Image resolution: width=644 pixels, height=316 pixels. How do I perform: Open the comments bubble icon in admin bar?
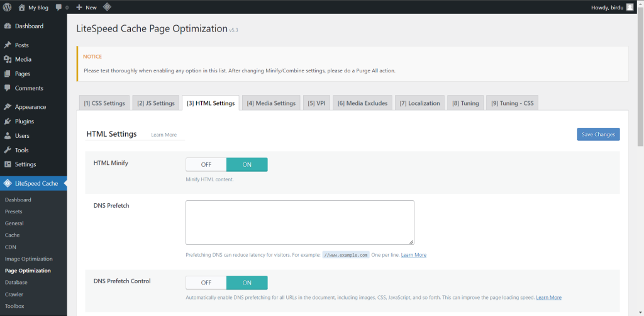tap(58, 7)
